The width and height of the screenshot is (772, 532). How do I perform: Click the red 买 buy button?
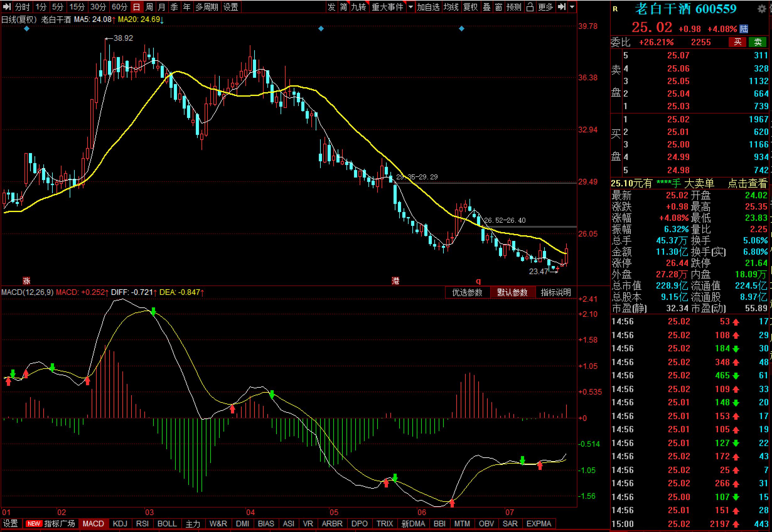tap(737, 42)
